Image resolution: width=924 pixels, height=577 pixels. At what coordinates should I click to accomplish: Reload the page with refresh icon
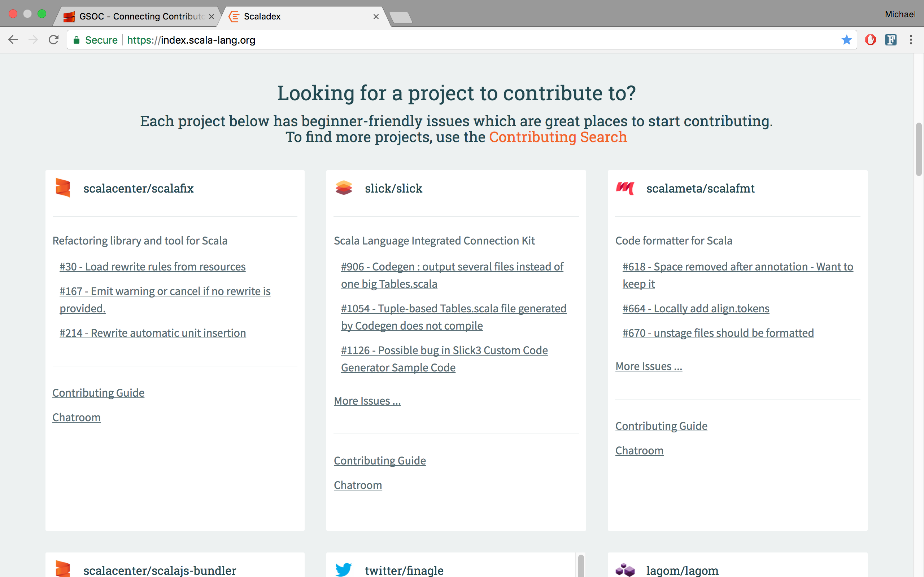pos(53,40)
